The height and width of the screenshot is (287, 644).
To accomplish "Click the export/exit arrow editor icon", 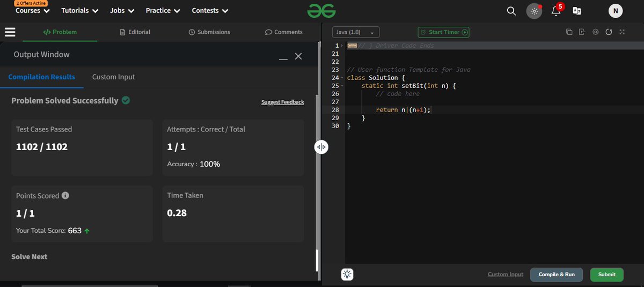I will click(x=582, y=32).
